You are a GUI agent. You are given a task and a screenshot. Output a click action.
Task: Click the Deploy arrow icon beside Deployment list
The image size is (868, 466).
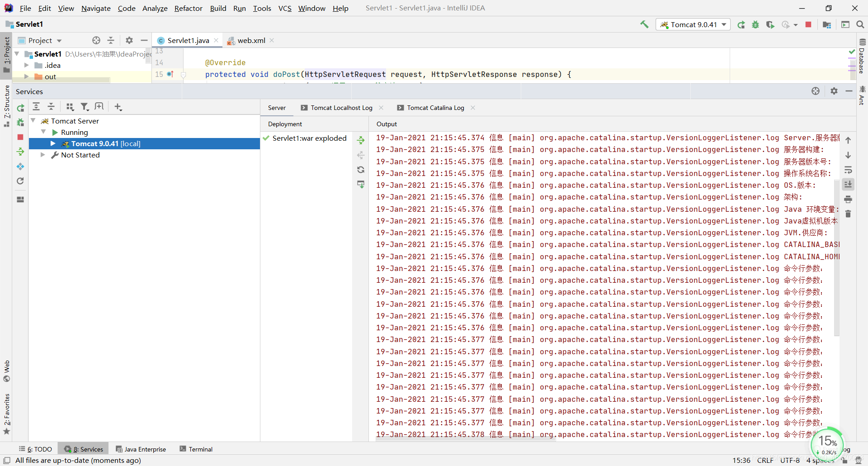361,140
